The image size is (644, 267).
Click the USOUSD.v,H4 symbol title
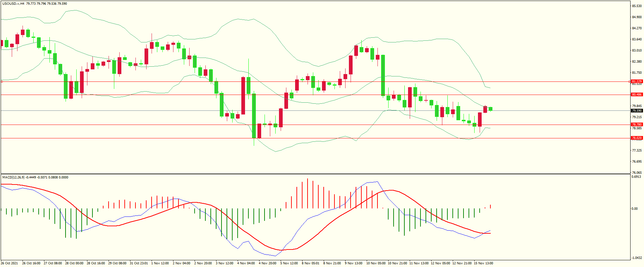(x=13, y=4)
